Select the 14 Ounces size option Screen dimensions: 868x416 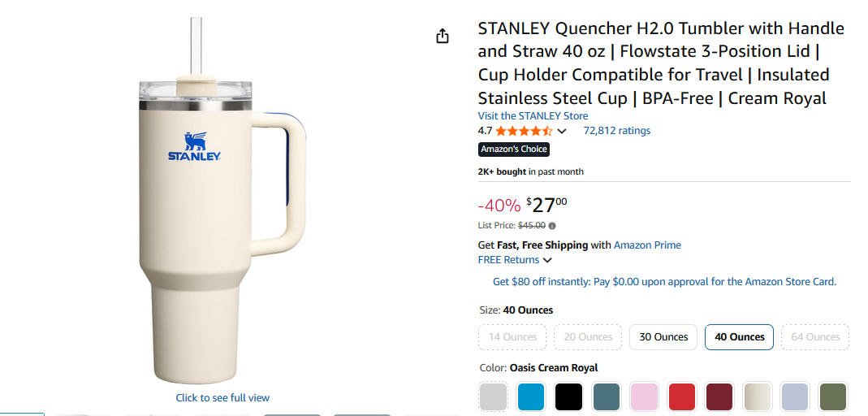tap(512, 337)
